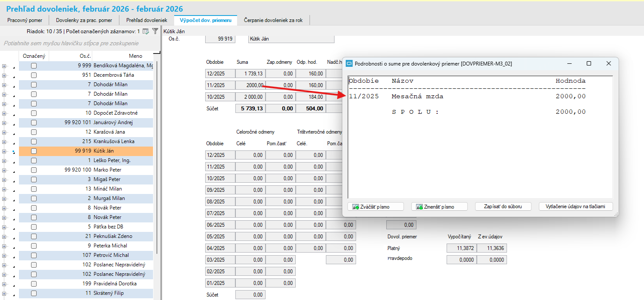Click the grid export icon beside record count
Image resolution: width=644 pixels, height=300 pixels.
146,31
